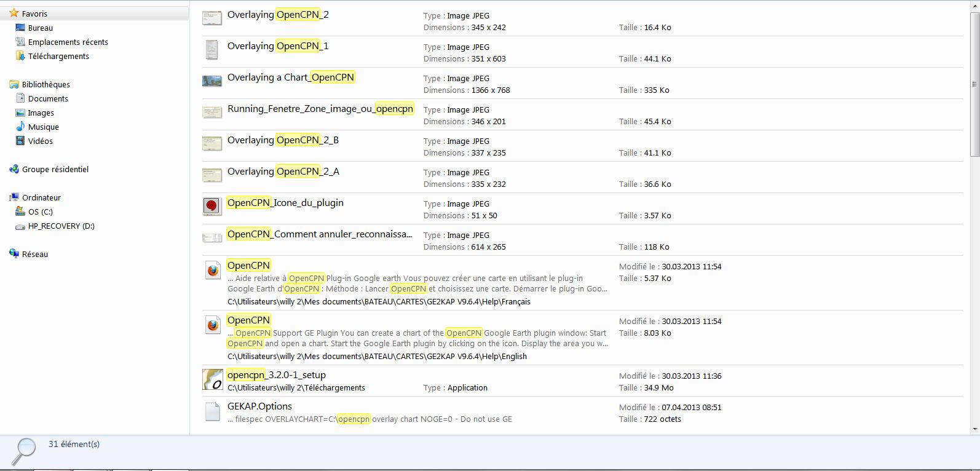Select opencpn_3.2.0-1_setup file name

[x=277, y=375]
